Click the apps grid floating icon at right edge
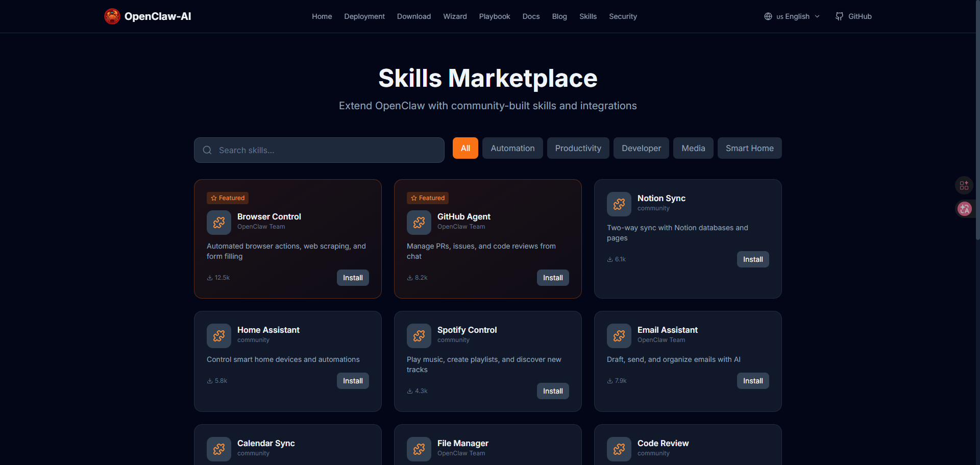980x465 pixels. pos(964,185)
